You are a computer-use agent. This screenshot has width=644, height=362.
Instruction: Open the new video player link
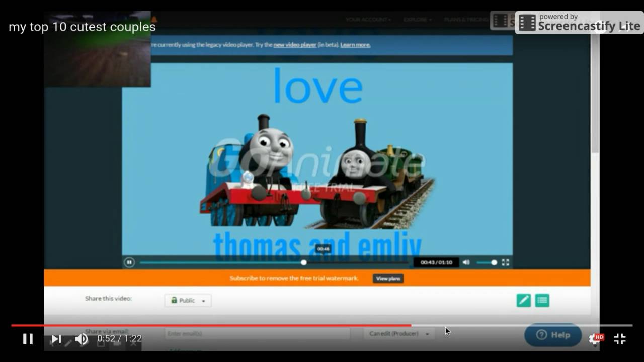[295, 45]
